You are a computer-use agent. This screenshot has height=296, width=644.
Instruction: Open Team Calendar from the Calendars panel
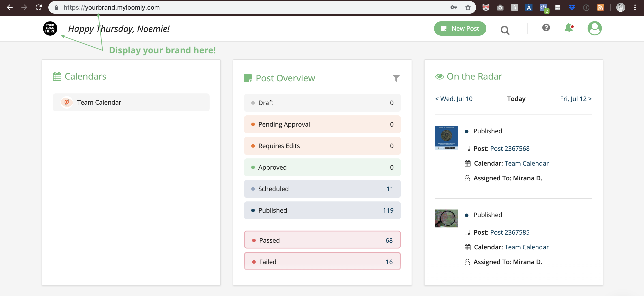(x=99, y=102)
